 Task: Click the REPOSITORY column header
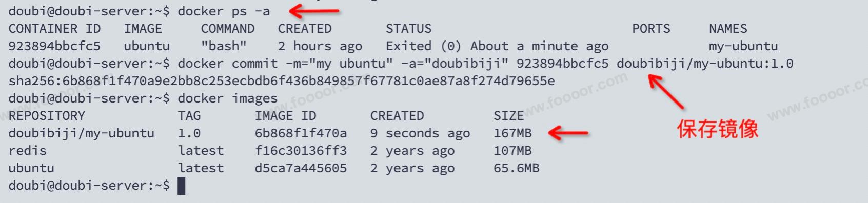coord(47,116)
